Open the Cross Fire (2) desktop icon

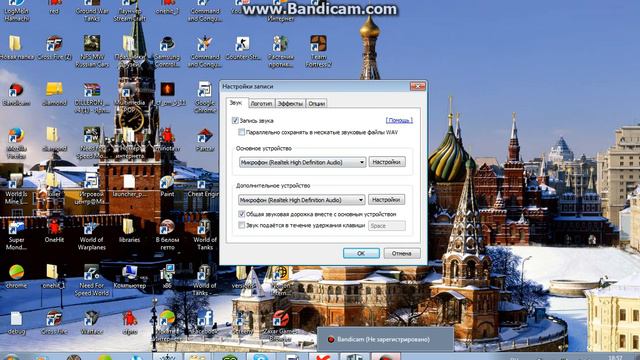tap(54, 48)
